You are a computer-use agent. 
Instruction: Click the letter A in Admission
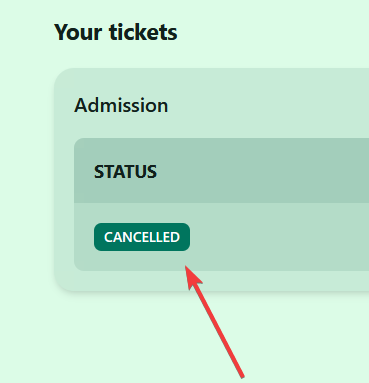coord(81,105)
